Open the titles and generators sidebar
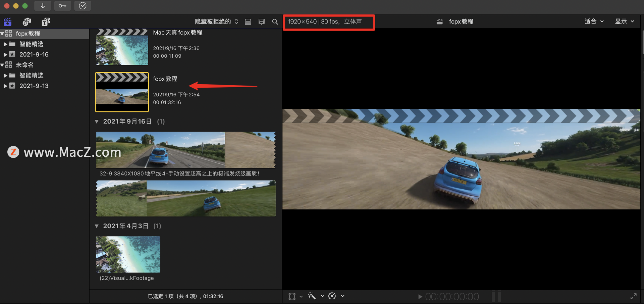This screenshot has height=304, width=644. [x=46, y=22]
